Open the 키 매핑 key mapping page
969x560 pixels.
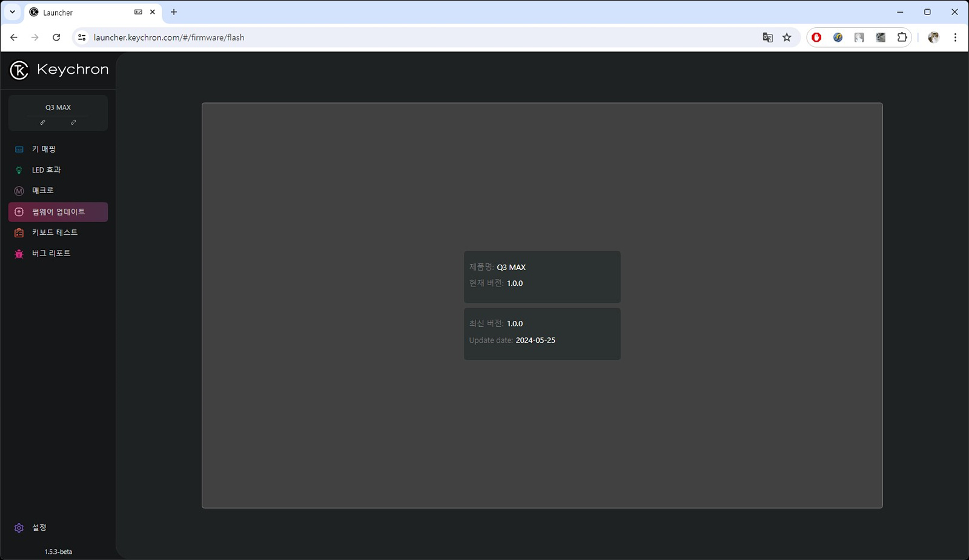58,149
